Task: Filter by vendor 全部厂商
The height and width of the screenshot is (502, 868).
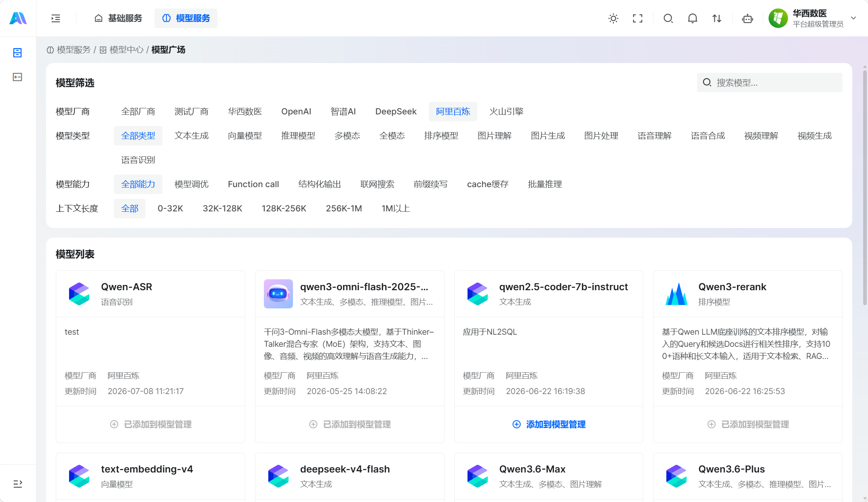Action: point(138,112)
